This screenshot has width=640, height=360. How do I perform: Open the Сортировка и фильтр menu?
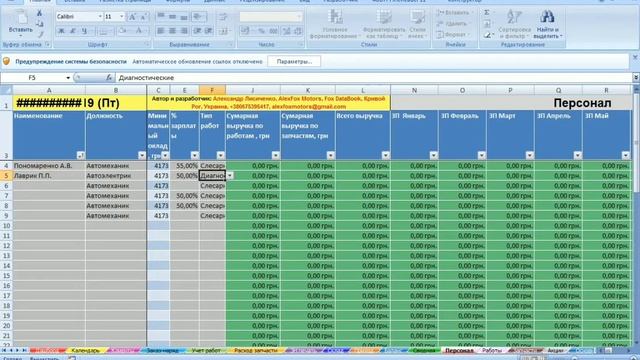(514, 24)
